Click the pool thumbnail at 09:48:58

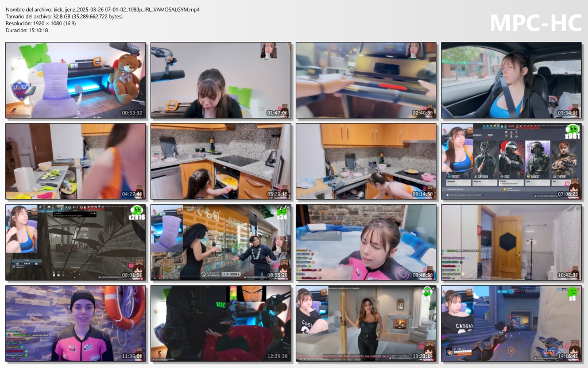coord(366,243)
